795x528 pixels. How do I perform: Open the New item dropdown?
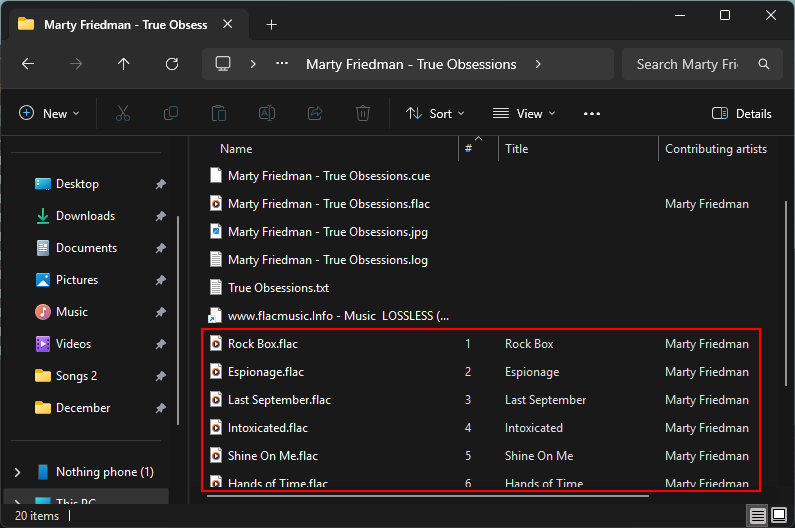(49, 114)
